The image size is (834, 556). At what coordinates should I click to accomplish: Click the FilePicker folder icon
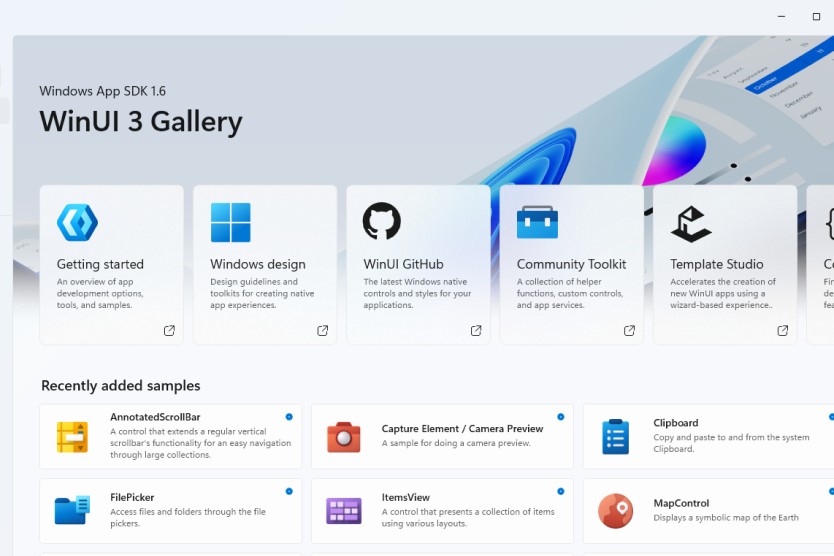72,510
